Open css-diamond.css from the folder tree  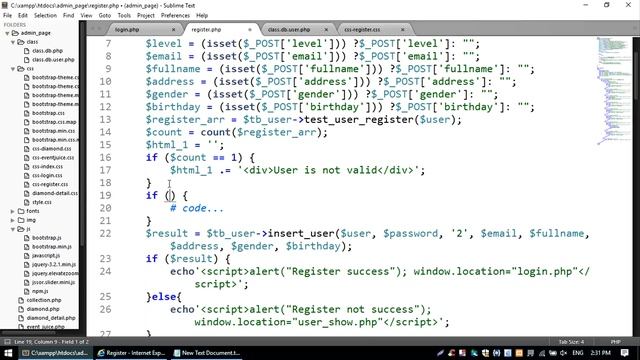(x=51, y=149)
